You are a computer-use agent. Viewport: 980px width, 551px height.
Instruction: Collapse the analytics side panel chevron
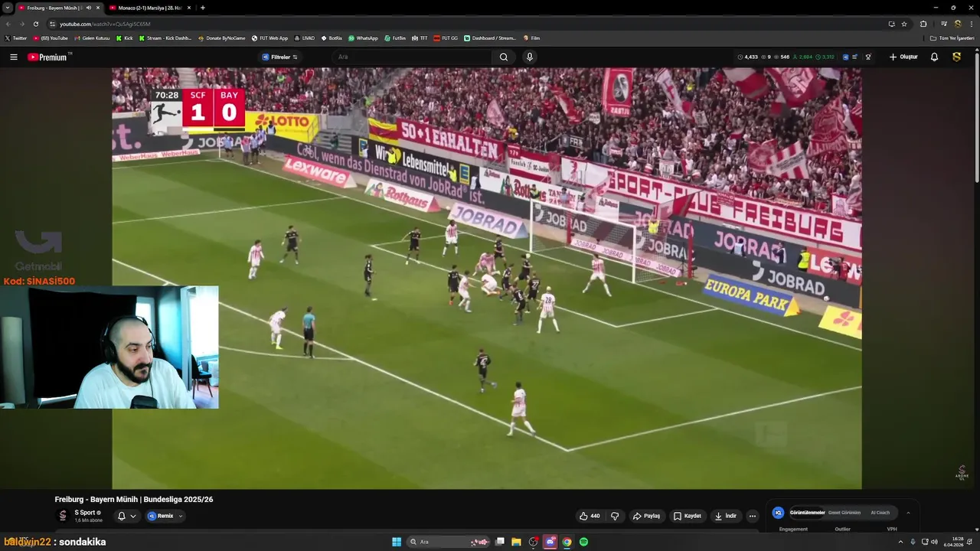[x=908, y=513]
